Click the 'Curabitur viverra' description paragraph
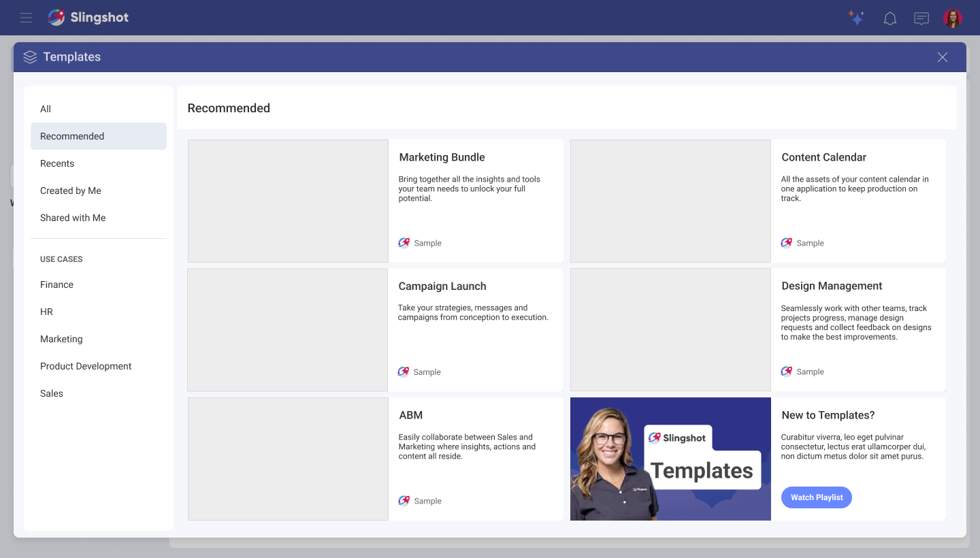980x558 pixels. 853,446
